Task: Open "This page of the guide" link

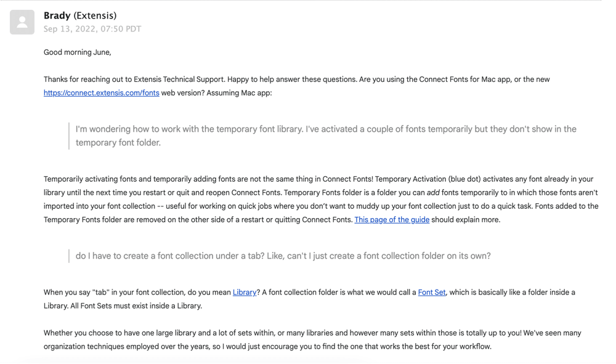Action: click(x=392, y=220)
